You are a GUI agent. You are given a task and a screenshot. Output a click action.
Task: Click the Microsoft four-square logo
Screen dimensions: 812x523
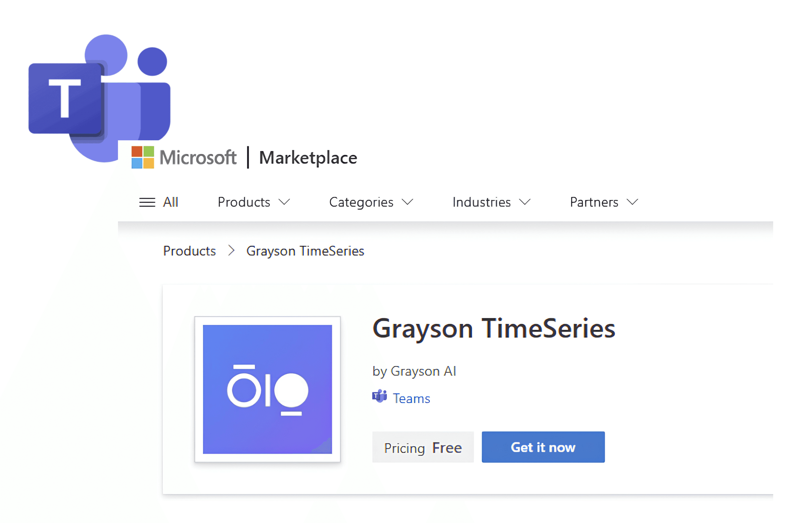coord(143,157)
